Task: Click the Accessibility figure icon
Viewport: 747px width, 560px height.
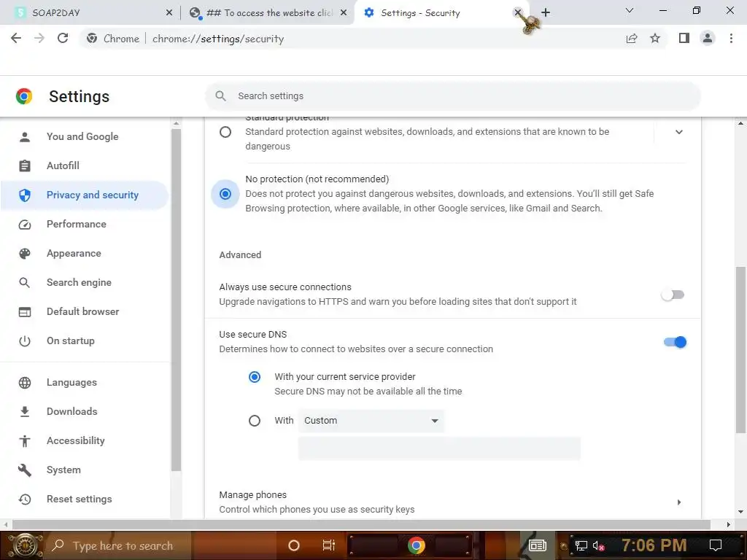Action: pos(25,441)
